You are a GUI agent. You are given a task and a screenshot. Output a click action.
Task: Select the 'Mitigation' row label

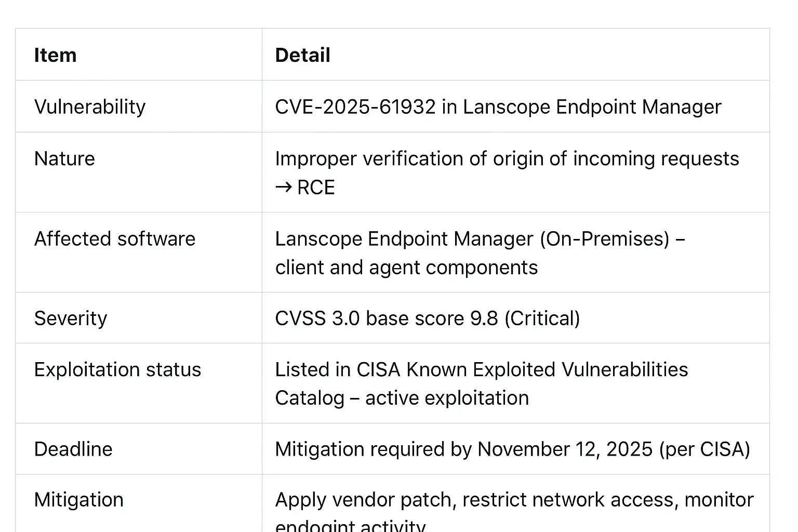coord(78,500)
